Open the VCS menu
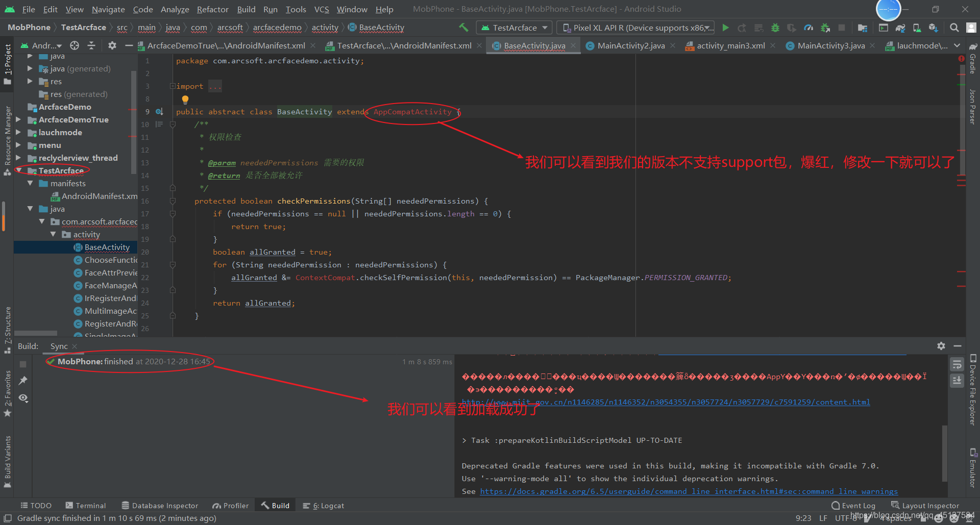The height and width of the screenshot is (525, 980). point(322,9)
